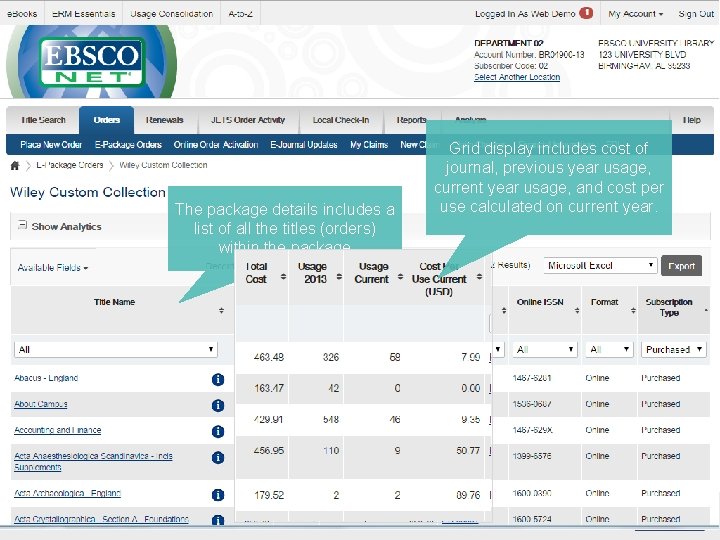Image resolution: width=720 pixels, height=540 pixels.
Task: Select My Claims submenu item
Action: pyautogui.click(x=369, y=145)
